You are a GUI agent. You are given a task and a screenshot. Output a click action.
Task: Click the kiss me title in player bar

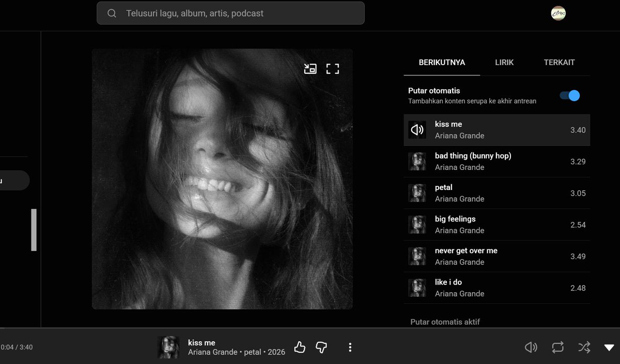(x=202, y=343)
